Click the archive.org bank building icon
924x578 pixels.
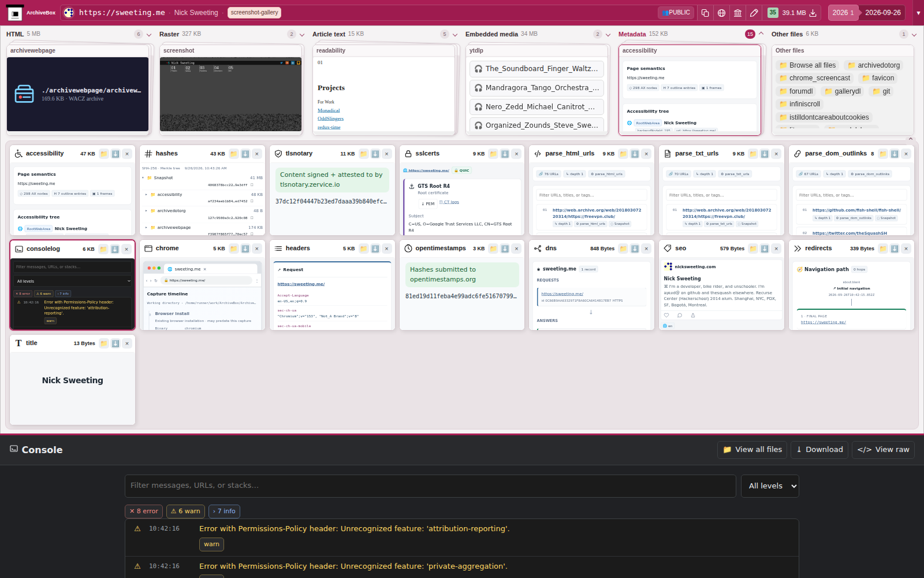pos(737,13)
